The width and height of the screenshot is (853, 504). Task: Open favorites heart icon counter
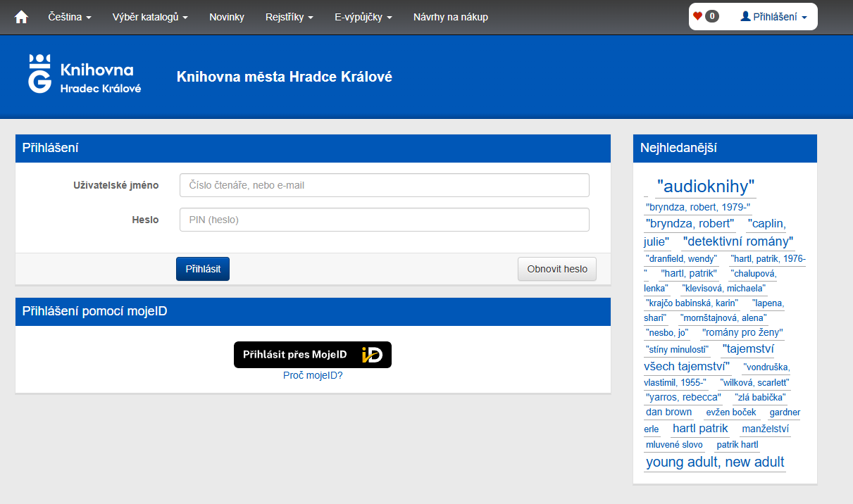(x=706, y=16)
